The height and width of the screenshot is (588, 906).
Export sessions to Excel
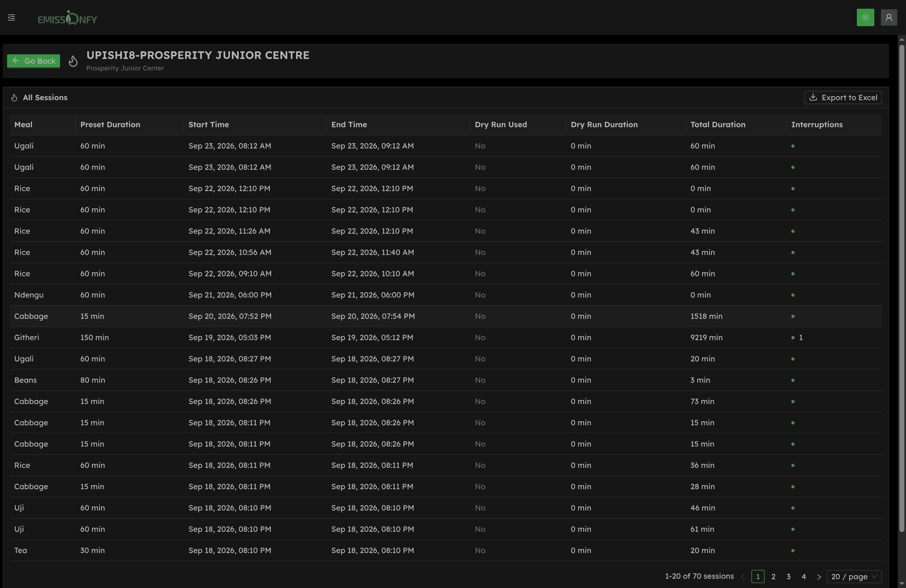(843, 97)
